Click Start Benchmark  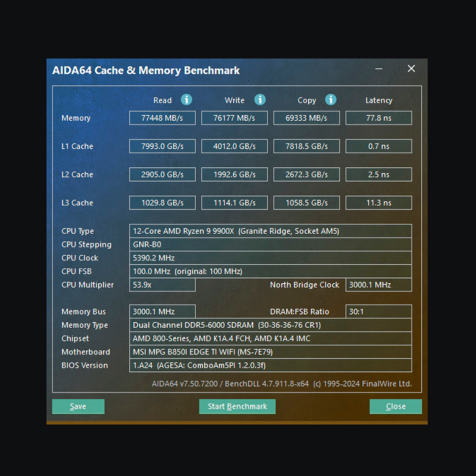237,406
